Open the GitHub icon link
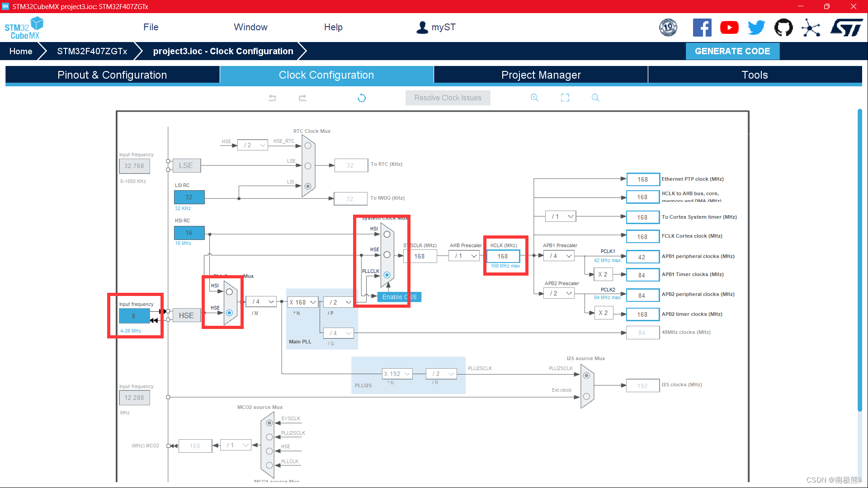Screen dimensions: 868x488 [783, 28]
